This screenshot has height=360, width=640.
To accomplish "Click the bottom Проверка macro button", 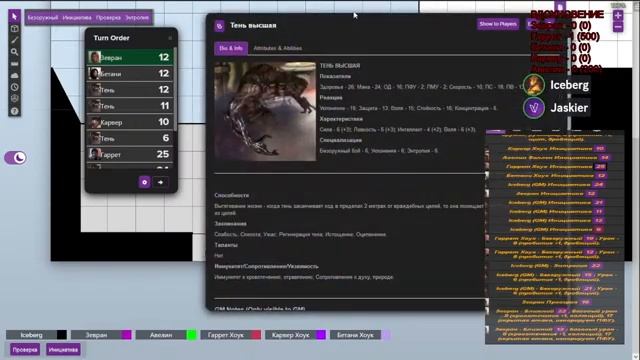I will point(25,350).
